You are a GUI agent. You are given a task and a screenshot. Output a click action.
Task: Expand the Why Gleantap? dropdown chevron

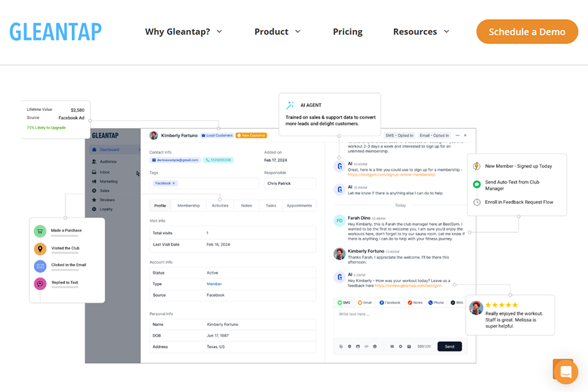219,31
